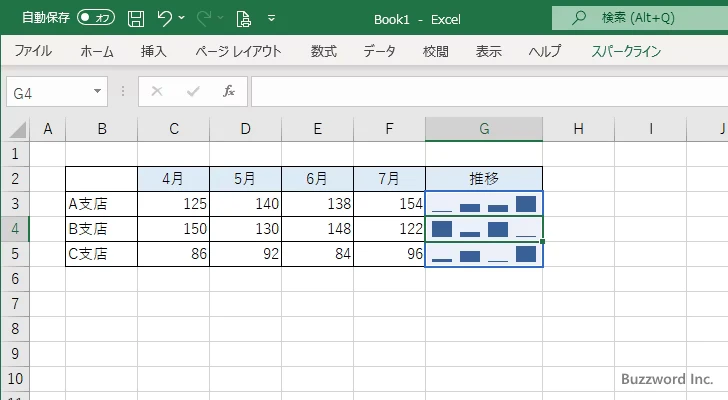Image resolution: width=728 pixels, height=400 pixels.
Task: Open the Name Box dropdown arrow
Action: (97, 91)
